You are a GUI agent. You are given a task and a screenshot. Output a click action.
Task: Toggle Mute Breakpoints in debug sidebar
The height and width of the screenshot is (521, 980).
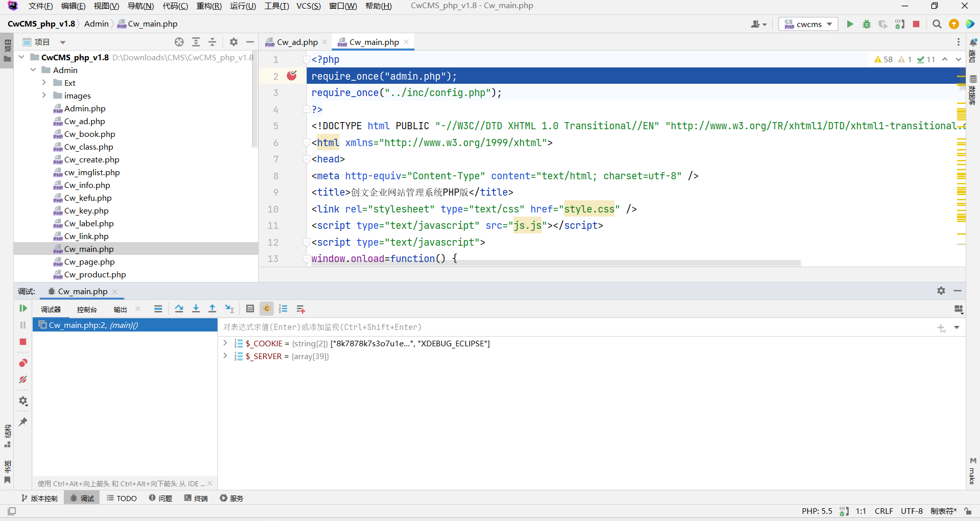pos(23,380)
